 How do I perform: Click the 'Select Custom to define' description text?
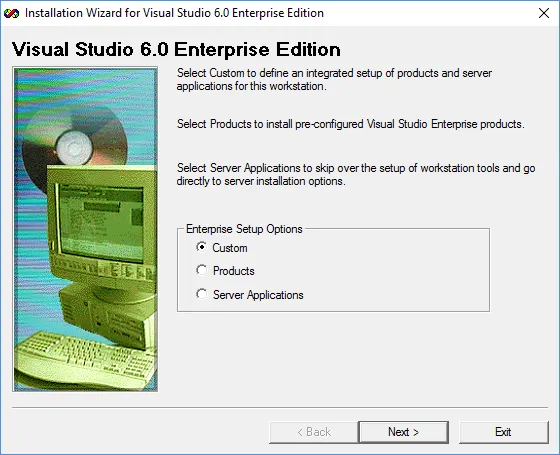click(334, 79)
